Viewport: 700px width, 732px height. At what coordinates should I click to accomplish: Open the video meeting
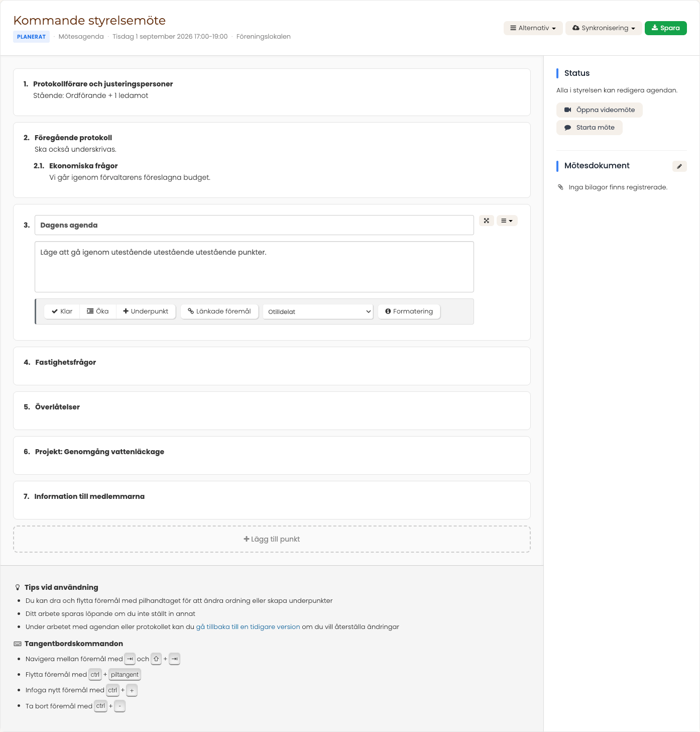tap(599, 110)
